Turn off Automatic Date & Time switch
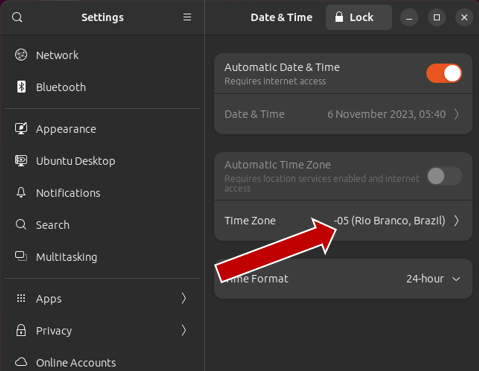This screenshot has width=479, height=371. point(444,73)
